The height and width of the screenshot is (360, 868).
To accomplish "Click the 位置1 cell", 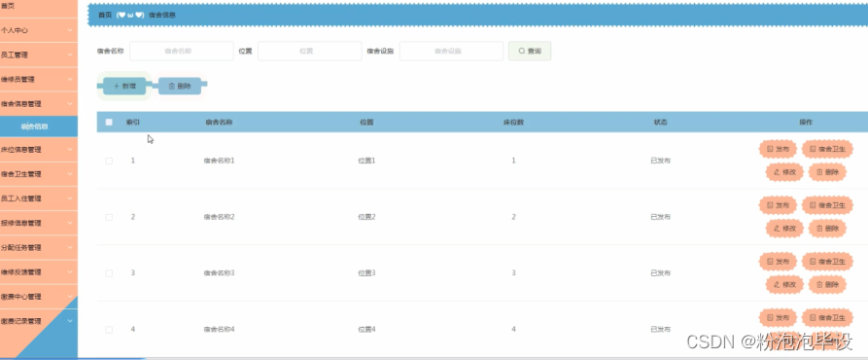I will point(367,161).
